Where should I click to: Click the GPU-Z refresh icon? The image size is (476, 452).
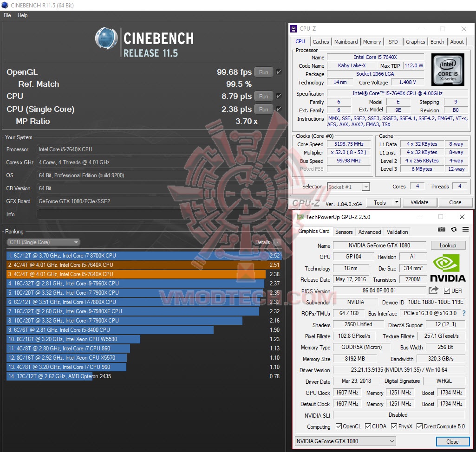454,229
